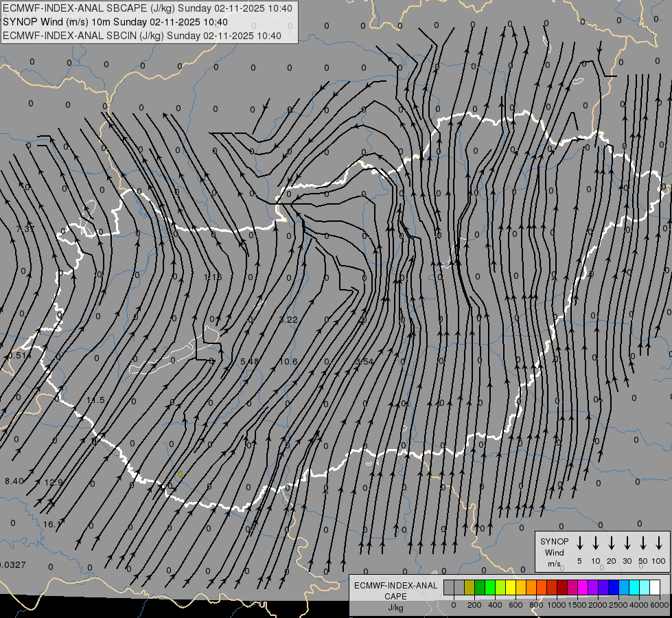Click the wind arrow above the 5 label

click(579, 543)
